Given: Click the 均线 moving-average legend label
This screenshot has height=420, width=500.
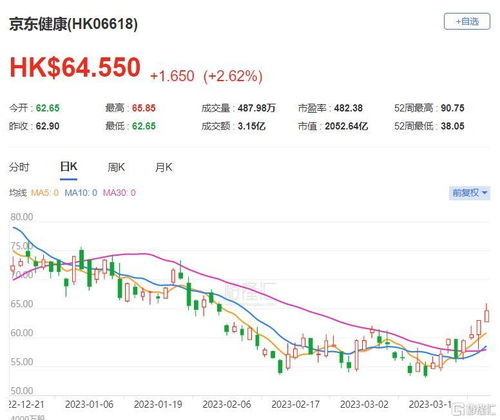Looking at the screenshot, I should (x=18, y=193).
